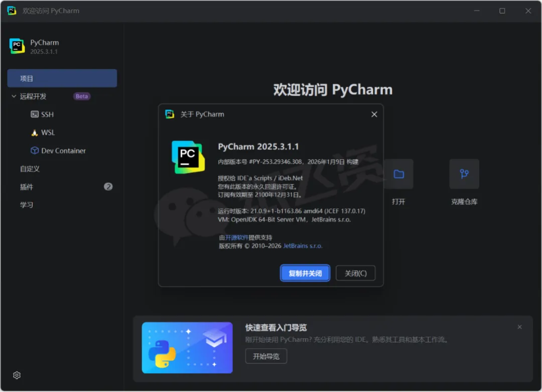Click the Beta badge next to 远程开发

pos(82,96)
